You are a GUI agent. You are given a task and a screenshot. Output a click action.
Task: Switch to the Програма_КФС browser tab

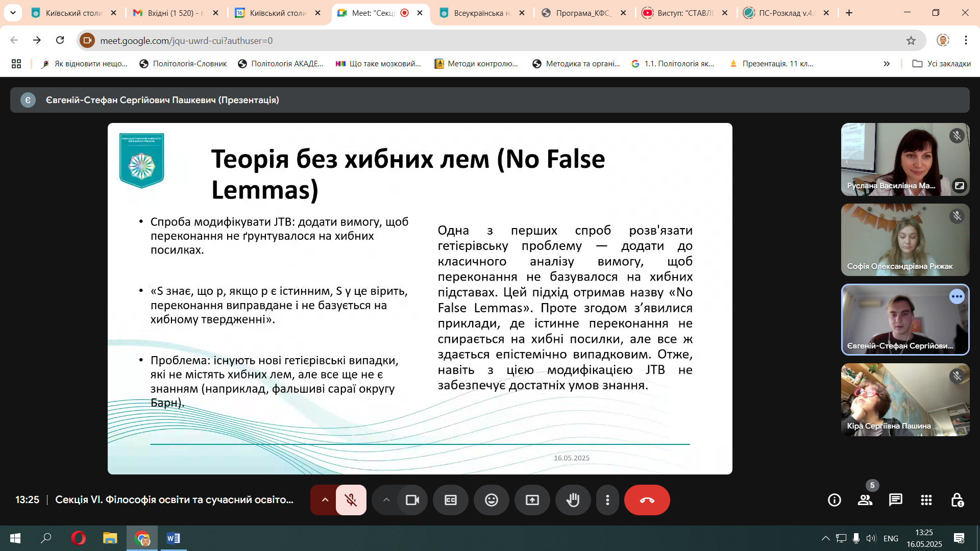pos(582,13)
